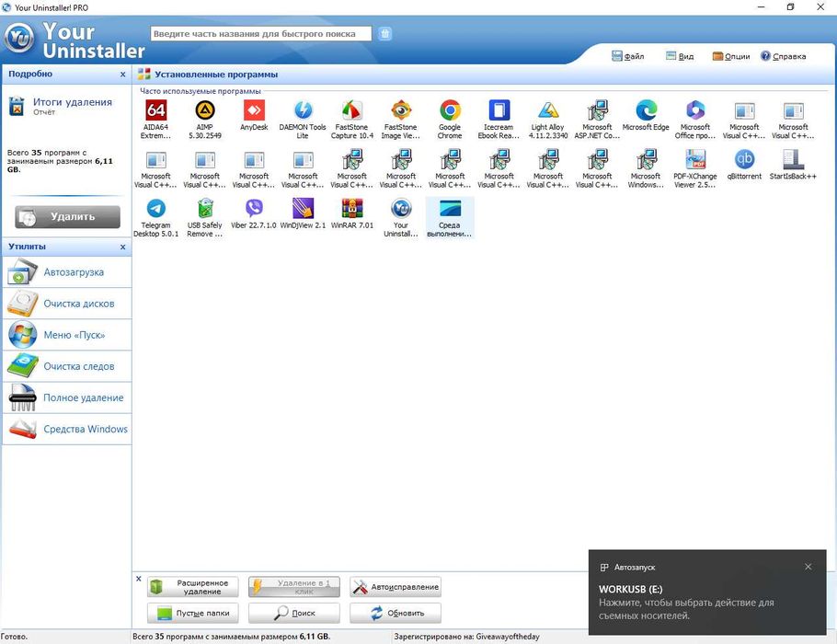Click the Удаление в 1 клик button
The width and height of the screenshot is (837, 644).
click(x=294, y=587)
